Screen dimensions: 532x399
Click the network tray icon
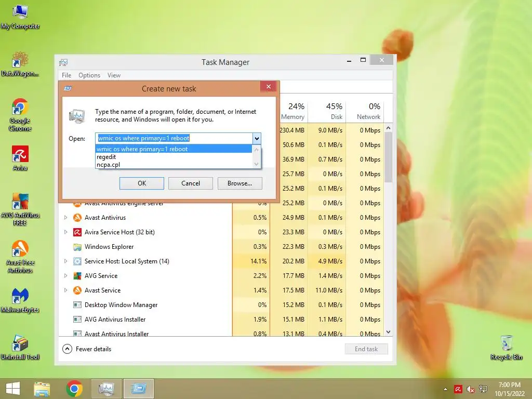click(x=483, y=389)
